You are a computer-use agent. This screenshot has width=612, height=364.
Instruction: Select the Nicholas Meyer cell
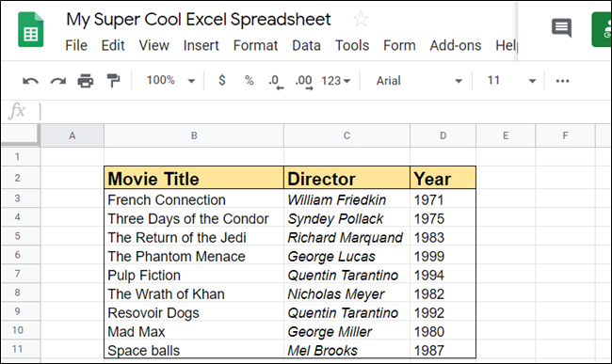346,293
